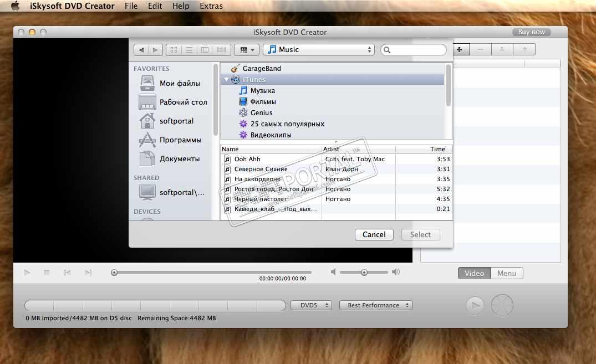Viewport: 596px width, 364px height.
Task: Jump to previous chapter in preview
Action: click(x=67, y=273)
